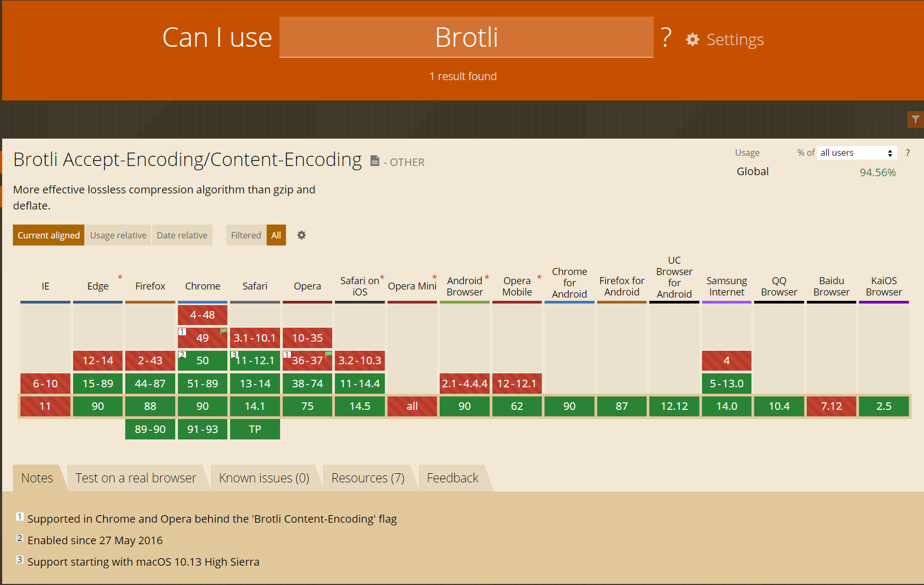
Task: Enable the Usage relative view
Action: pyautogui.click(x=118, y=235)
